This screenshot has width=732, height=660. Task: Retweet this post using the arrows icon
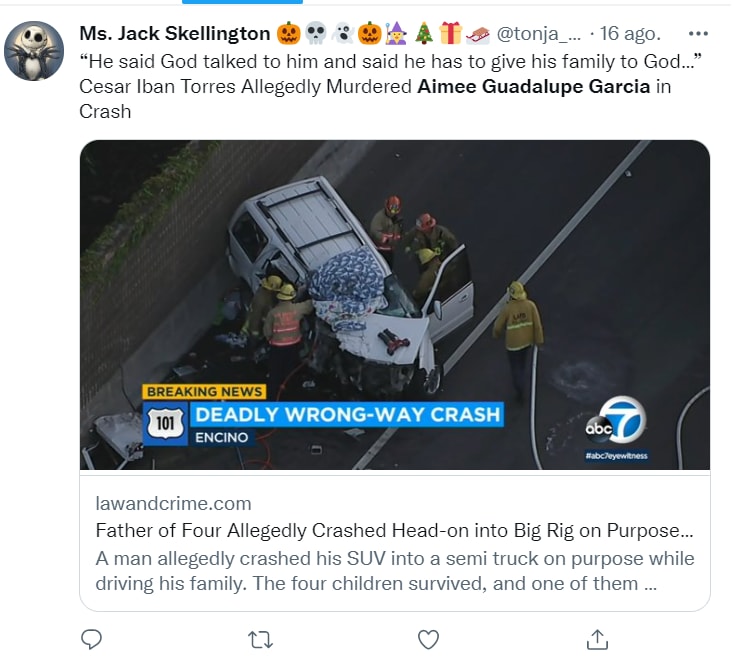260,638
